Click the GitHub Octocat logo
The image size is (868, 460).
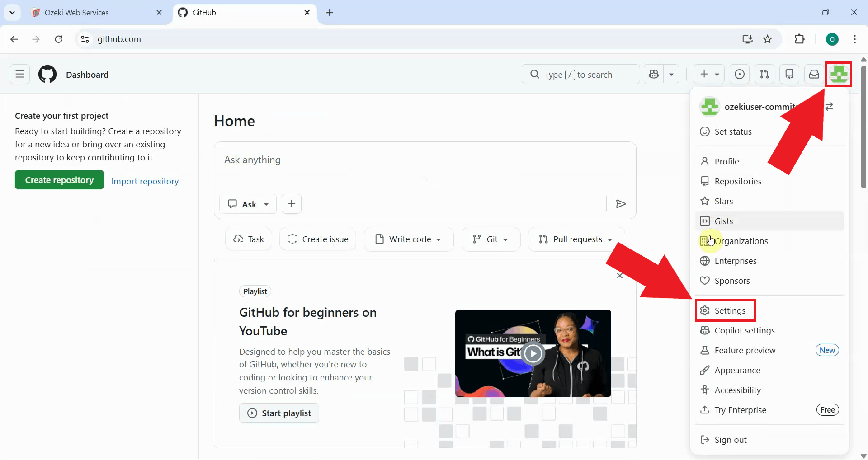tap(47, 74)
